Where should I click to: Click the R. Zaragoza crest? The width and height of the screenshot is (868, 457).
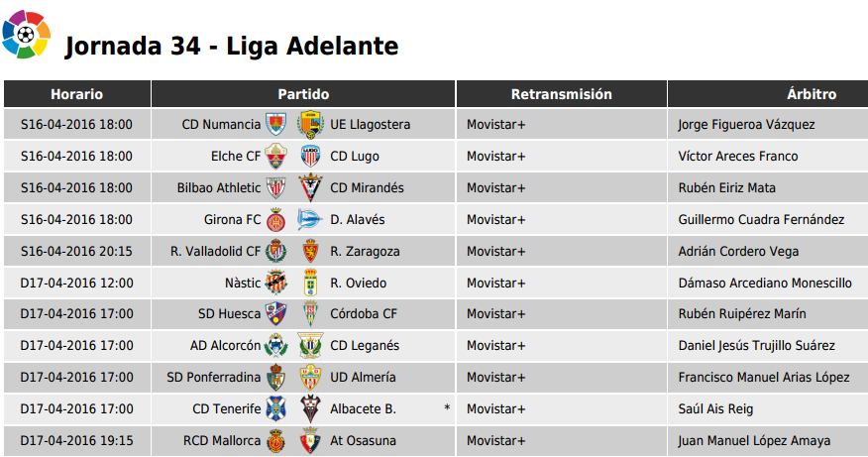point(310,251)
